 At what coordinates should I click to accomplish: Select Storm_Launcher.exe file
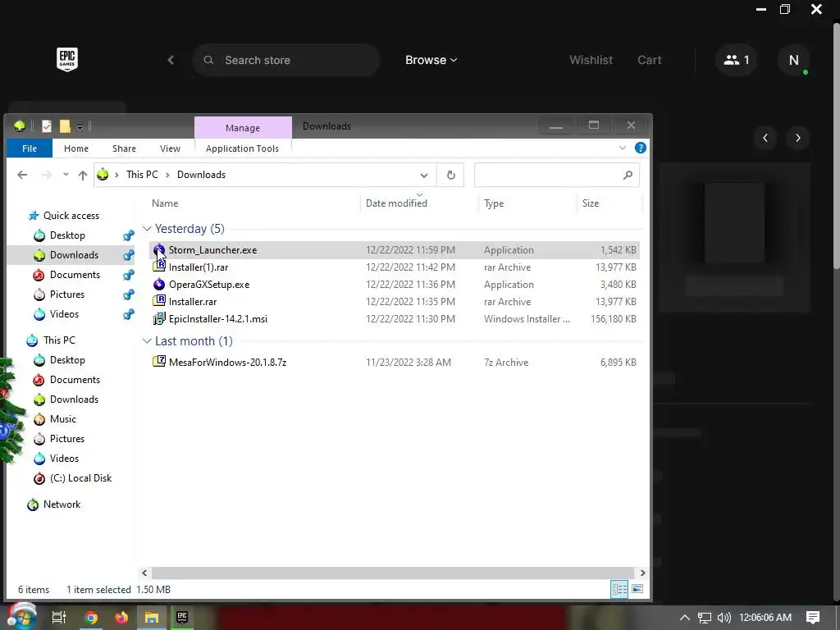click(x=394, y=250)
